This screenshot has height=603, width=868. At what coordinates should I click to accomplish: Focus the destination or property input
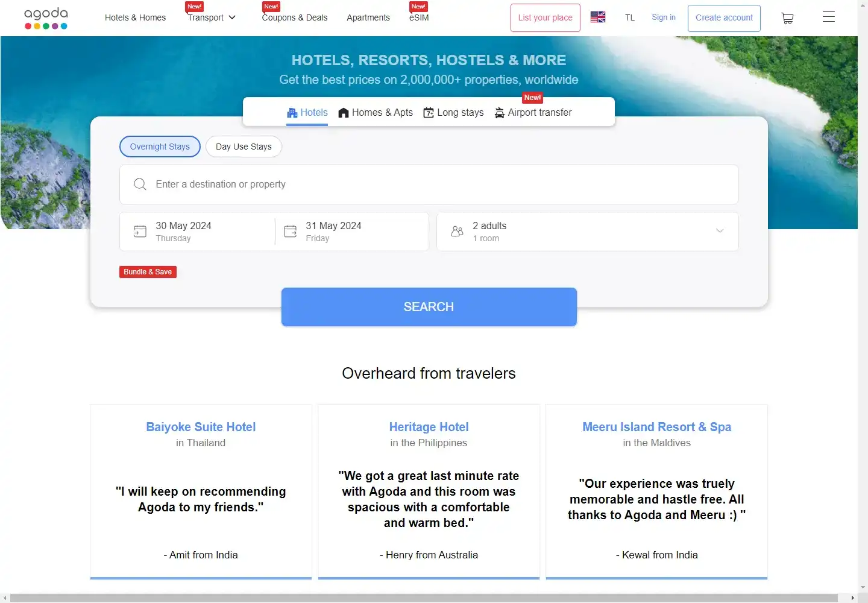(429, 185)
